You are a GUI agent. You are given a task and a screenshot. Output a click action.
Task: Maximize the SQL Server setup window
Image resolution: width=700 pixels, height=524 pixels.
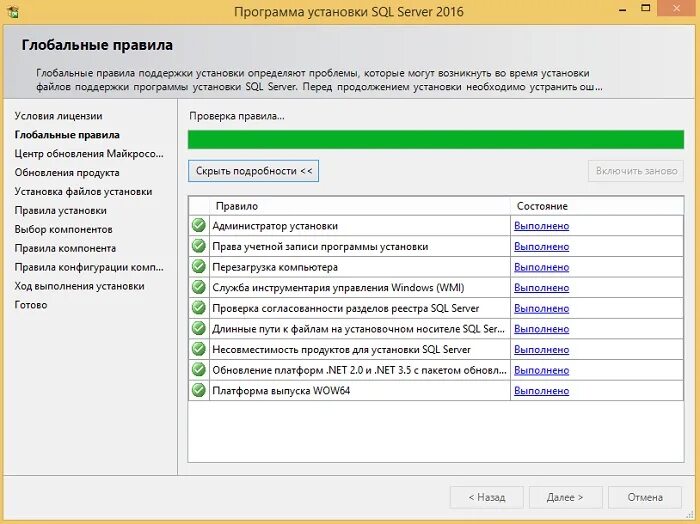coord(646,8)
